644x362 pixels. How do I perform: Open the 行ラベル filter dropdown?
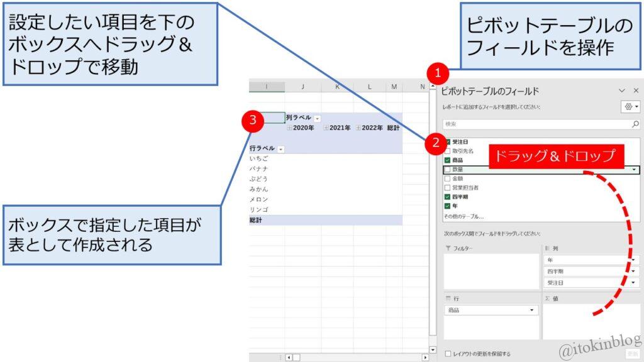[x=281, y=149]
